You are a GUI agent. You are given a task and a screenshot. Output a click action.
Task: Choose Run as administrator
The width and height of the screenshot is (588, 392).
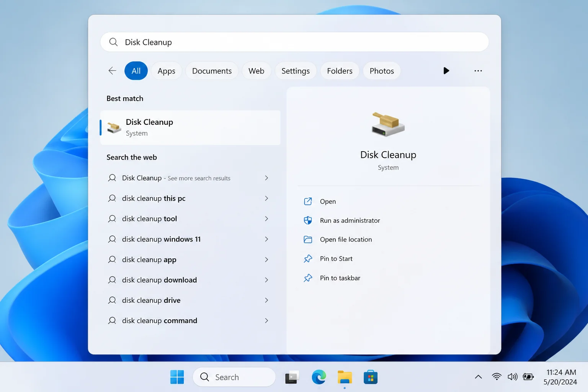pos(388,220)
